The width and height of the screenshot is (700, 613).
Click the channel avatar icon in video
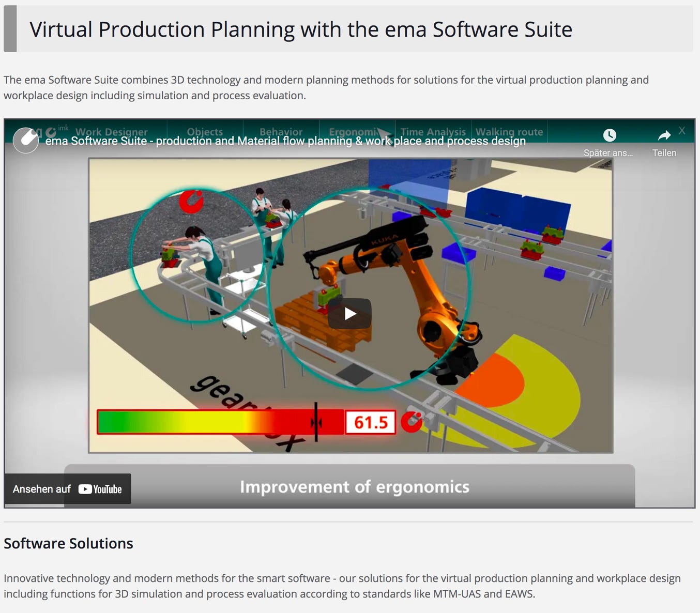click(x=26, y=140)
